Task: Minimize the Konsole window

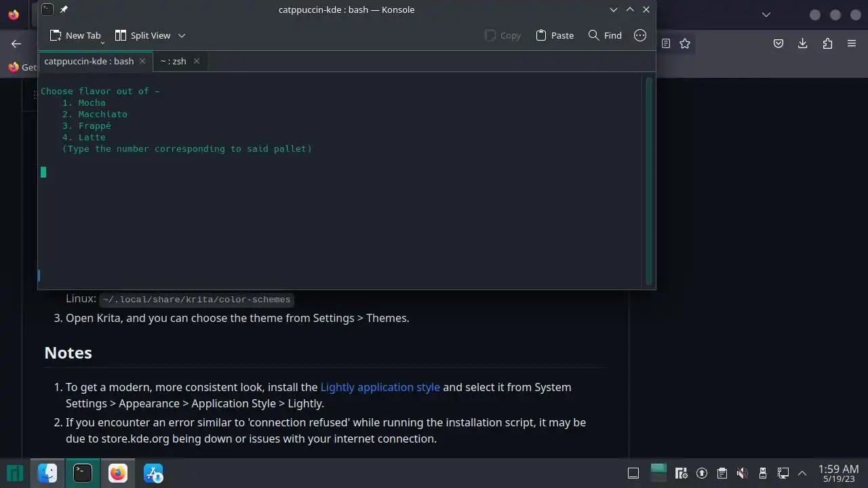Action: (x=614, y=9)
